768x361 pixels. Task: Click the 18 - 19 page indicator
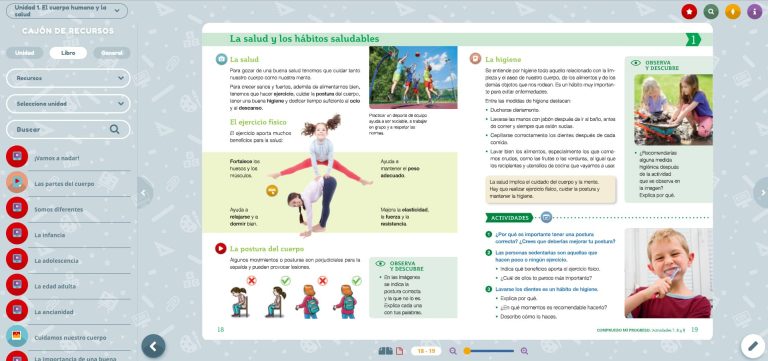426,351
